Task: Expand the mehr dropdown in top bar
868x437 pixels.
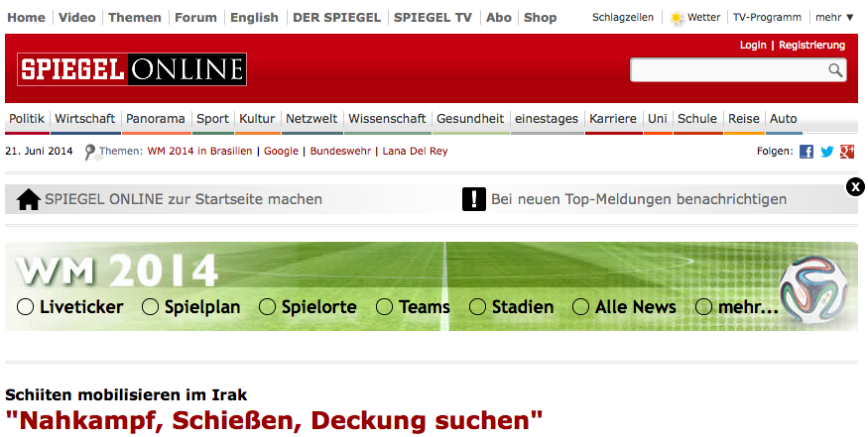Action: click(x=835, y=17)
